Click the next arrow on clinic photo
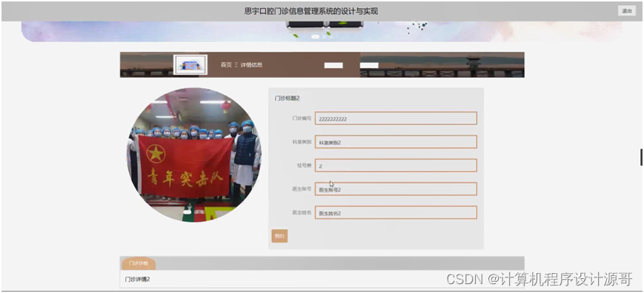Viewport: 644px width, 293px height. tap(250, 155)
